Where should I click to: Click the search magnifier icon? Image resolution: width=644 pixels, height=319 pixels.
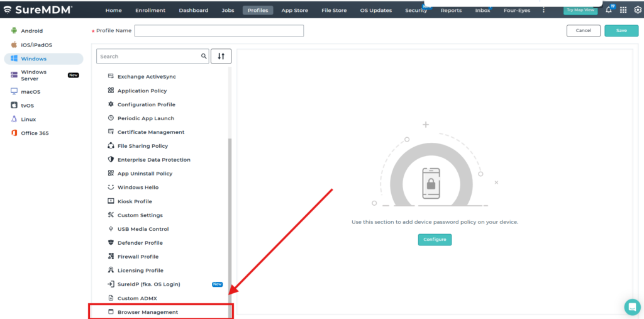[x=204, y=57]
